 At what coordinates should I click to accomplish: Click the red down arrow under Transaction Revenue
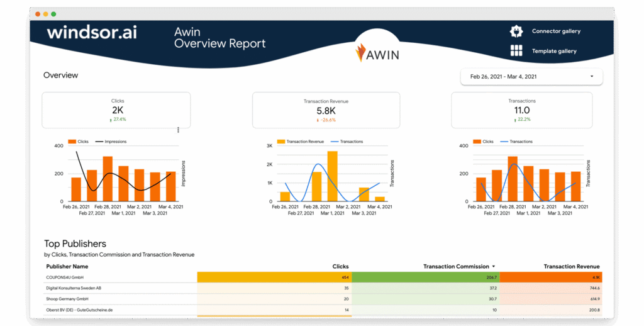(x=318, y=120)
